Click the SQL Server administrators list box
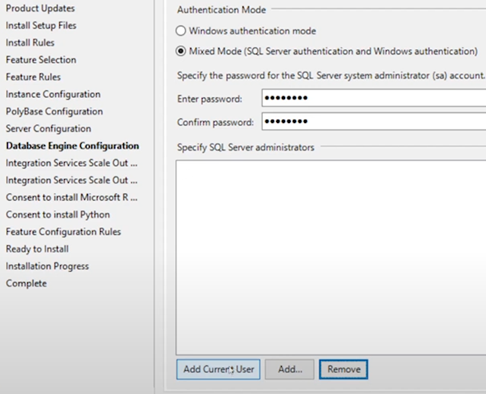Screen dimensions: 486x394 (x=331, y=257)
